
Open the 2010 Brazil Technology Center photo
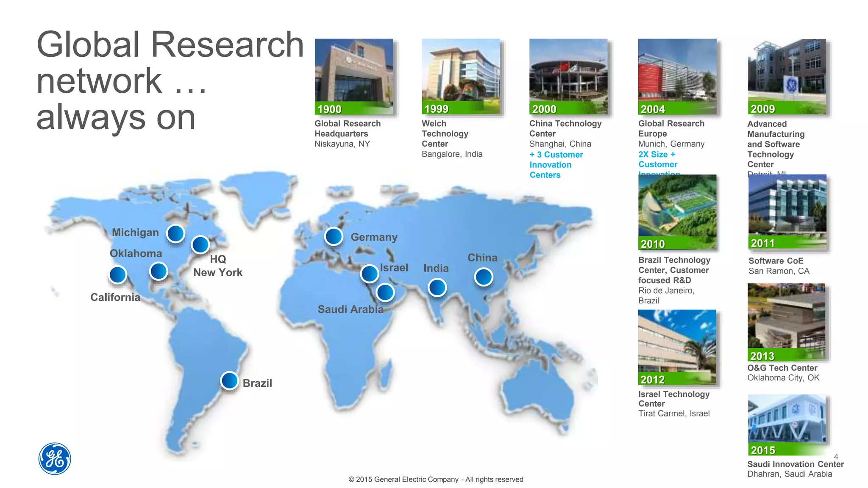[x=677, y=212]
